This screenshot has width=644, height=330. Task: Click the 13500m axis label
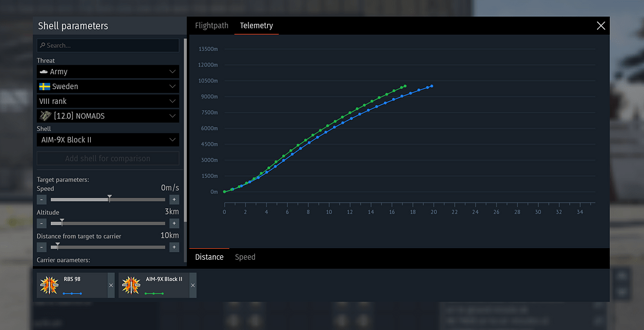click(208, 49)
